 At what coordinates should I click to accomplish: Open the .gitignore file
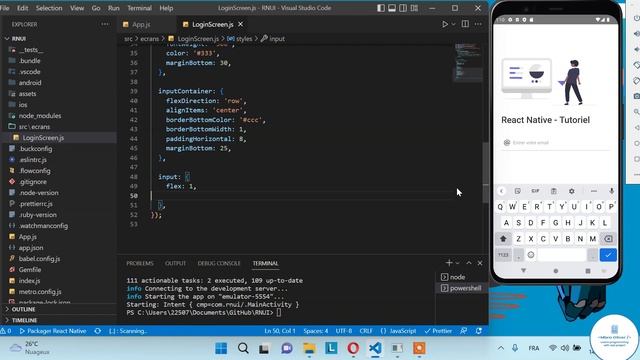click(x=33, y=182)
